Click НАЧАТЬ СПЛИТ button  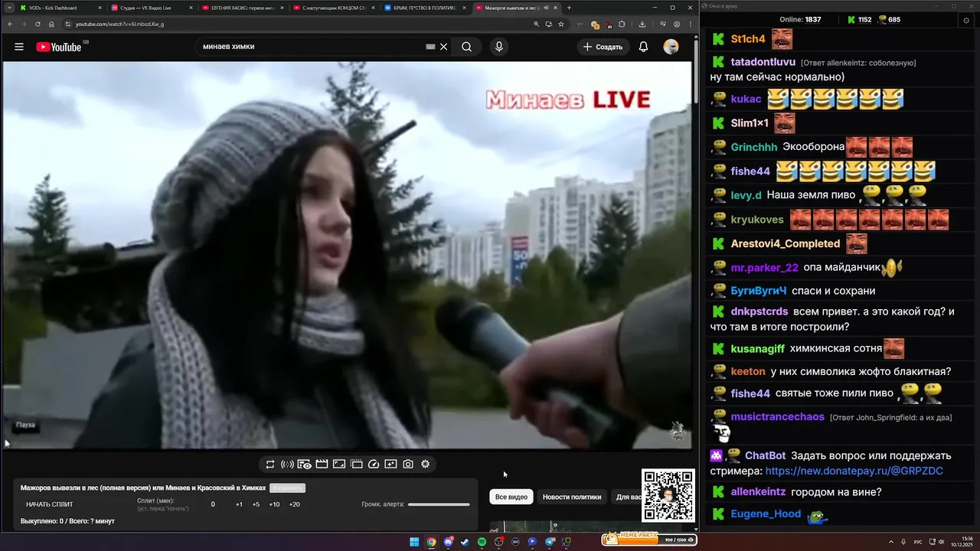tap(50, 504)
